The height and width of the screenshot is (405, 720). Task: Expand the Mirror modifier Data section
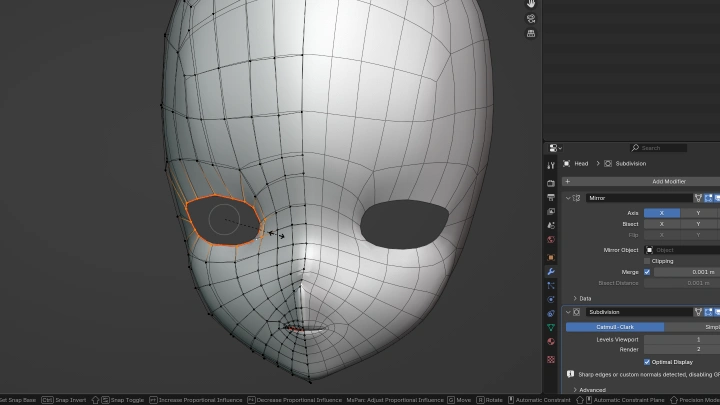pyautogui.click(x=575, y=298)
